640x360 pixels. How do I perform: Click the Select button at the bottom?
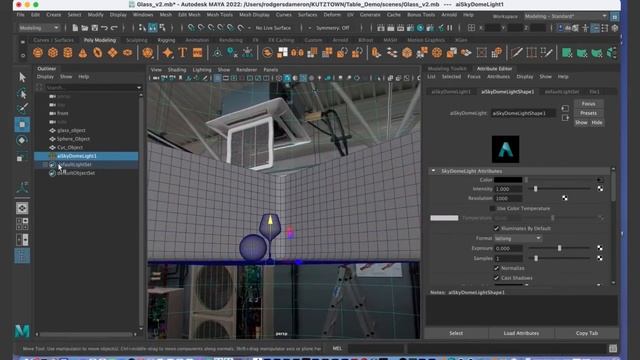coord(456,333)
